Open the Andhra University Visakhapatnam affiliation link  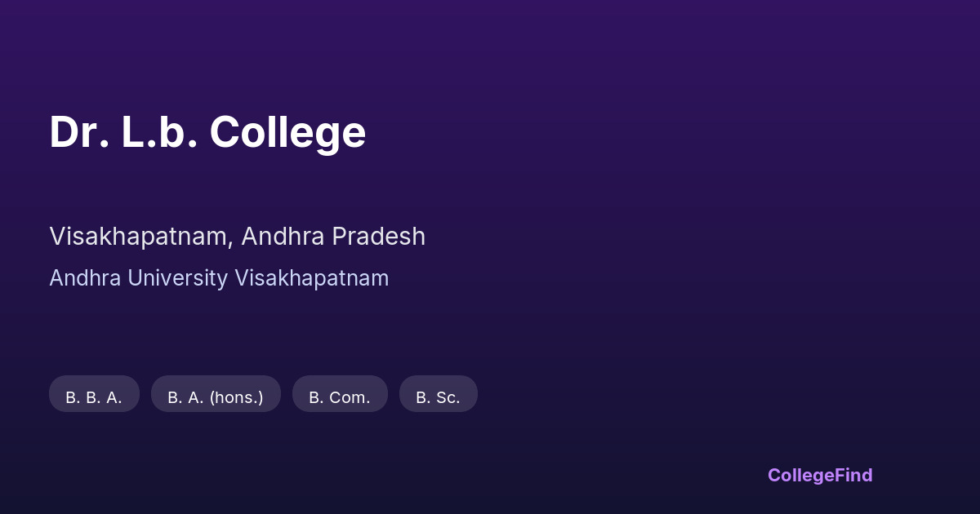click(x=219, y=278)
